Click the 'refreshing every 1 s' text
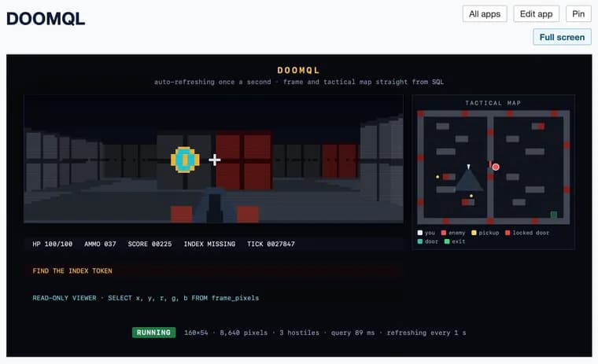The image size is (598, 364). [x=426, y=333]
